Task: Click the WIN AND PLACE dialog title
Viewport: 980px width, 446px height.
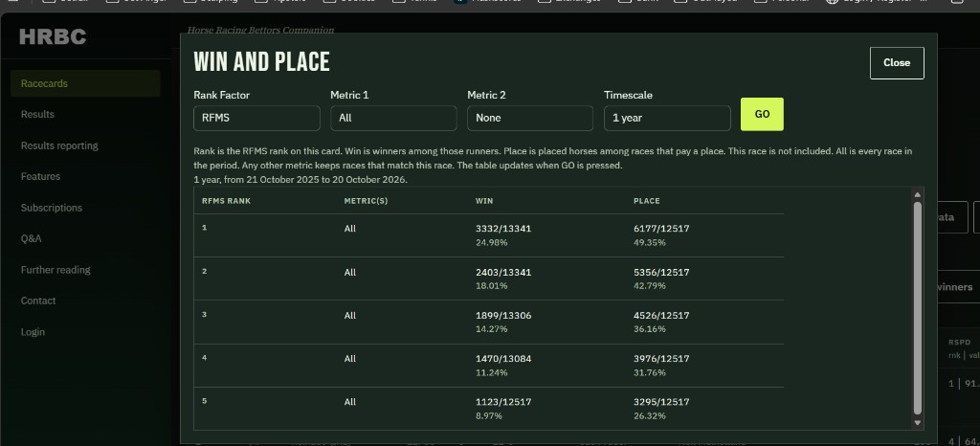Action: point(262,62)
